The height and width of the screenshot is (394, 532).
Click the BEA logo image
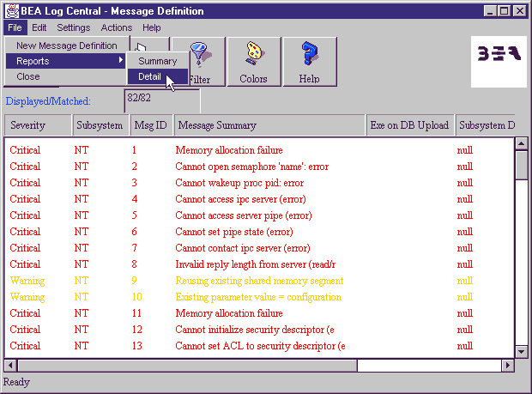(x=499, y=62)
